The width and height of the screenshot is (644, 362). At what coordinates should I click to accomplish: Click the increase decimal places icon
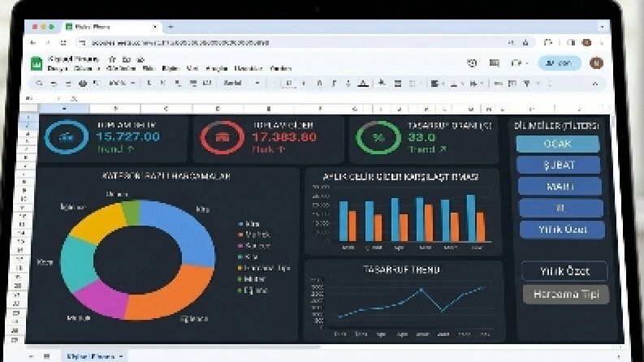(192, 84)
